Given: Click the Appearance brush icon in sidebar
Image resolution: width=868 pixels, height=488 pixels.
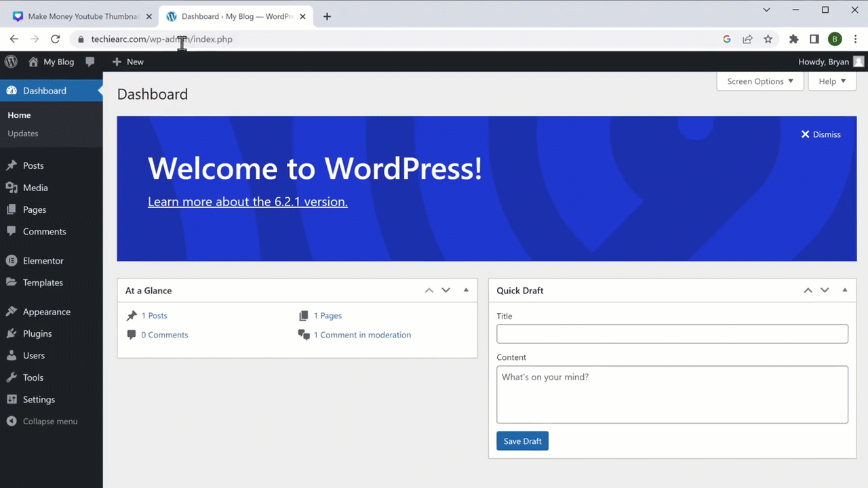Looking at the screenshot, I should click(12, 312).
